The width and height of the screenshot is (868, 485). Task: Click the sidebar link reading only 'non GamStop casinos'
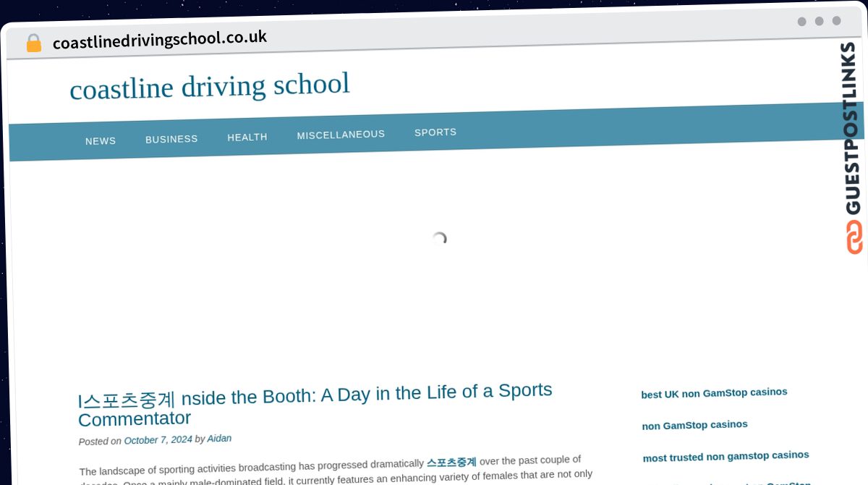click(x=694, y=425)
